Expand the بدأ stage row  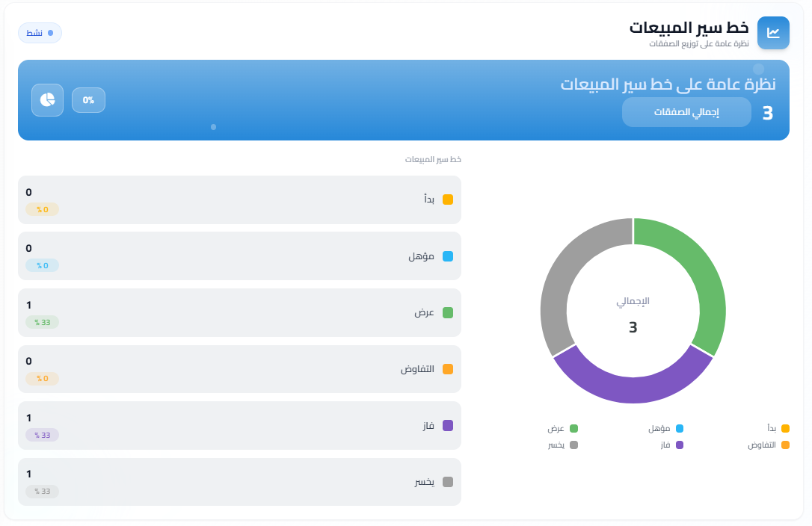239,199
